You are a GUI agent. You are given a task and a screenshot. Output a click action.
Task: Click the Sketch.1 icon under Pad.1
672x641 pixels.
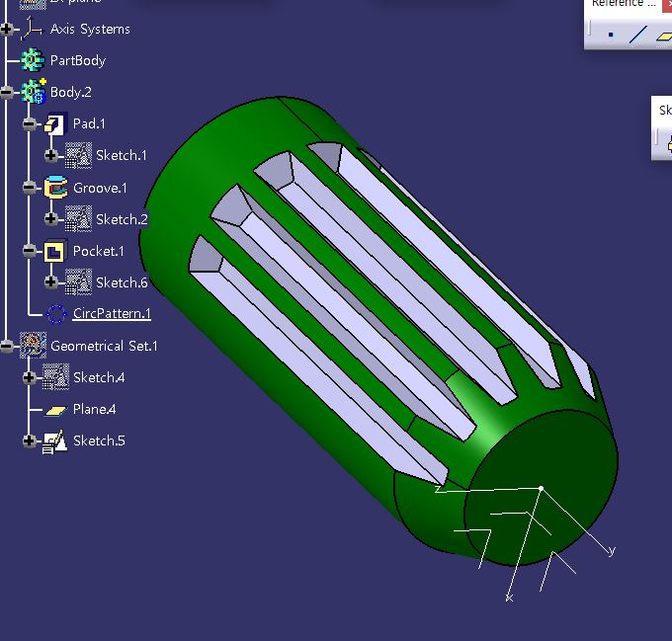(78, 155)
